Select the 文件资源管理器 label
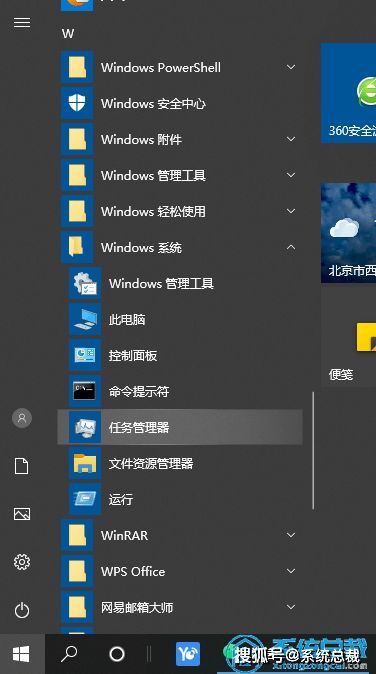376x674 pixels. (x=151, y=464)
